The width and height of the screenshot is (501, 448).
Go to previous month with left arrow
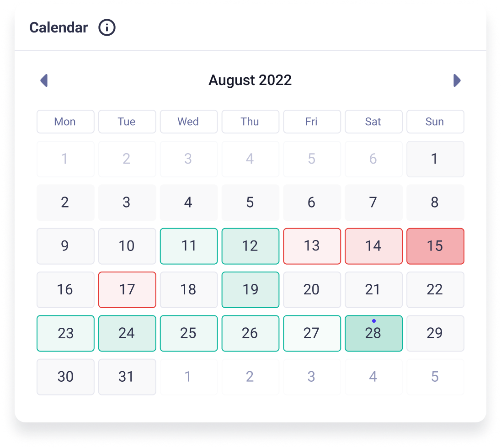coord(44,80)
